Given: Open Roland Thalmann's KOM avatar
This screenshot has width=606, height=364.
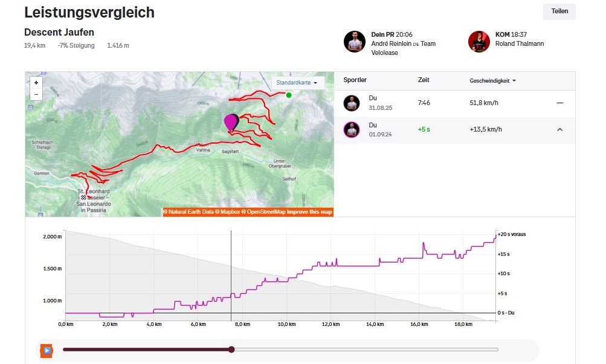Looking at the screenshot, I should pyautogui.click(x=479, y=42).
